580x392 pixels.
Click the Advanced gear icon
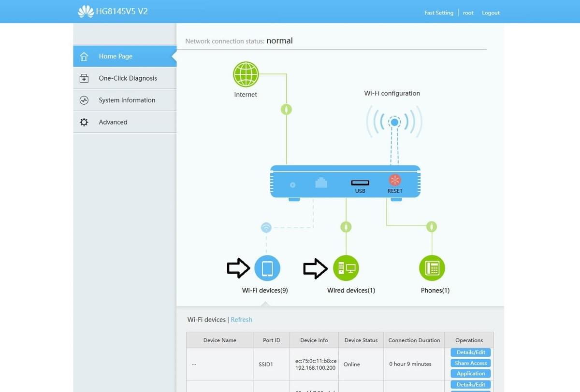coord(84,122)
